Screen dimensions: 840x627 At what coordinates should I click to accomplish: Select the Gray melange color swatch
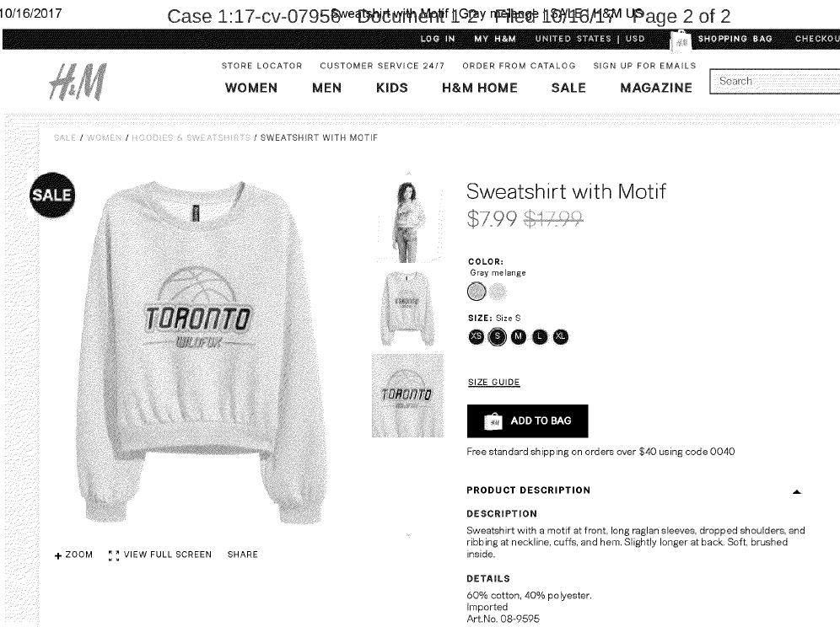477,292
